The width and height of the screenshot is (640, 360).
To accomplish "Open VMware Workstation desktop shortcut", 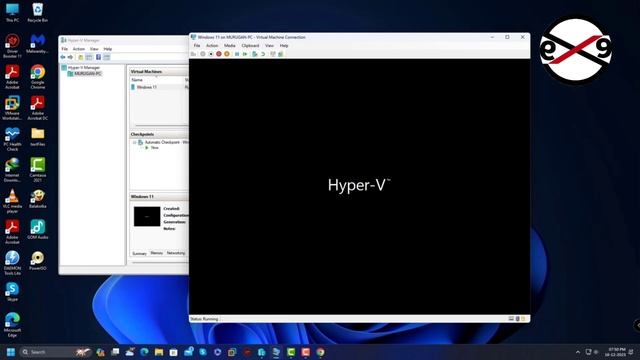I will [x=12, y=108].
